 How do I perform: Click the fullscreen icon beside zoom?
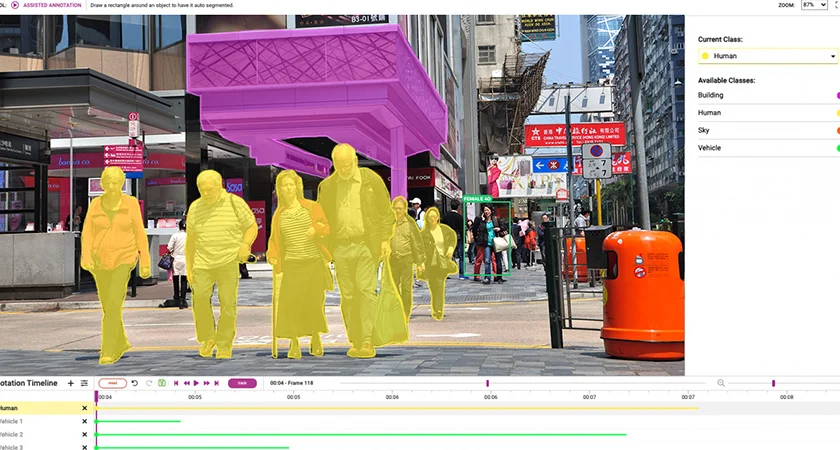837,5
